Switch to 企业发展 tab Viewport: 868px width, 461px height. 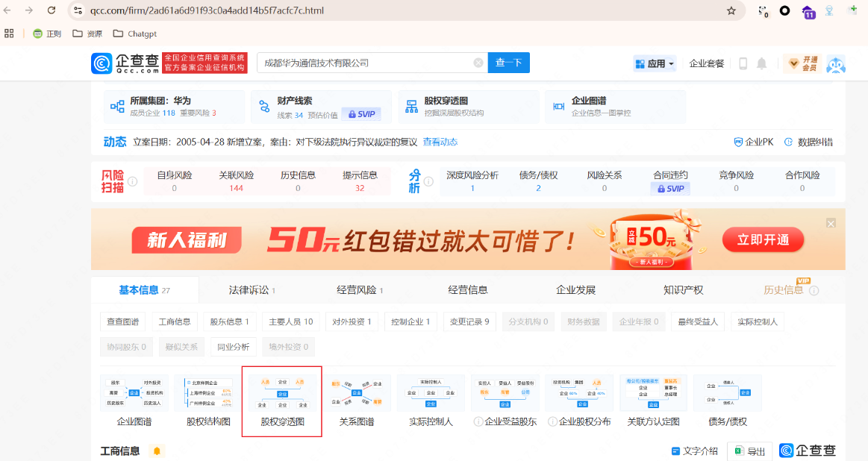575,290
